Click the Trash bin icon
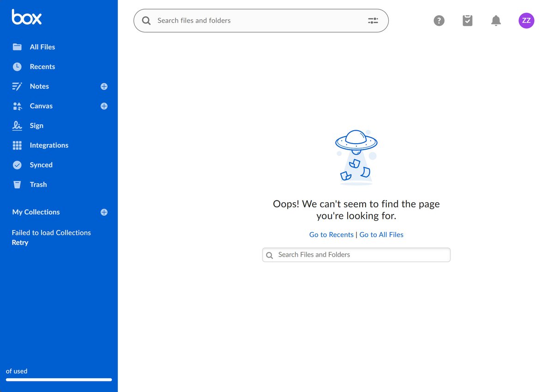 tap(17, 185)
